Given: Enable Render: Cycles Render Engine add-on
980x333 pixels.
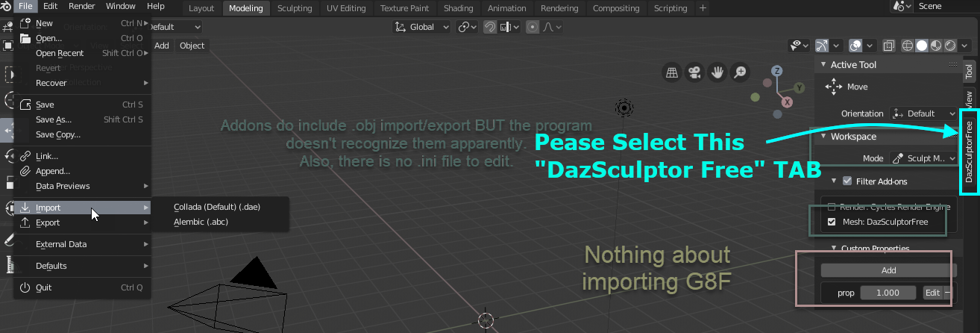Looking at the screenshot, I should 832,207.
